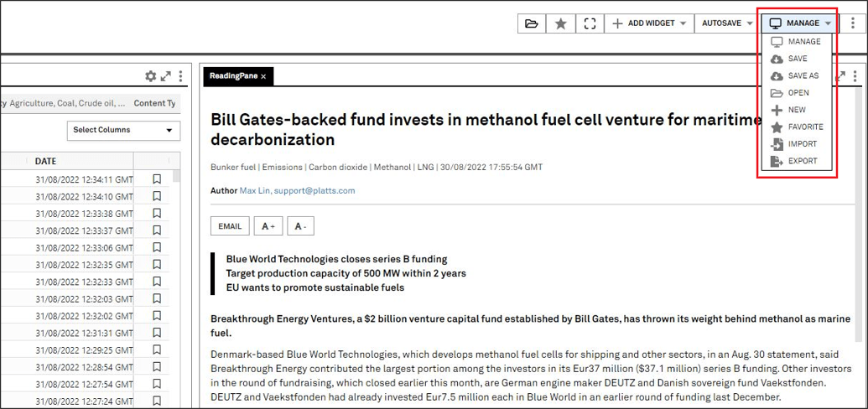Click the star favorite icon in toolbar
The height and width of the screenshot is (409, 868).
click(561, 23)
